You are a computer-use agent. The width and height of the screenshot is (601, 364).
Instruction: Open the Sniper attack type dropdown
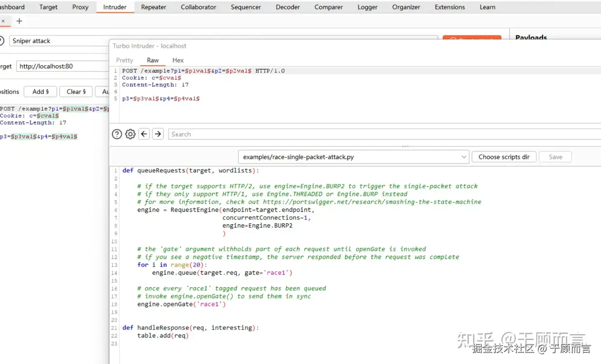tap(58, 41)
